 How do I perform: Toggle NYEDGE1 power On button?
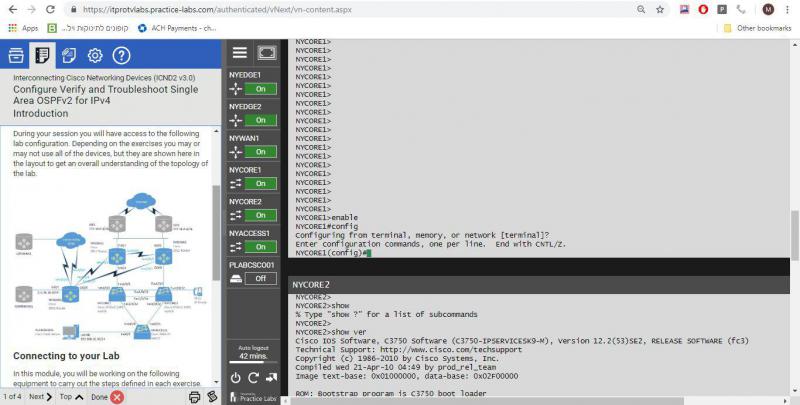tap(260, 88)
